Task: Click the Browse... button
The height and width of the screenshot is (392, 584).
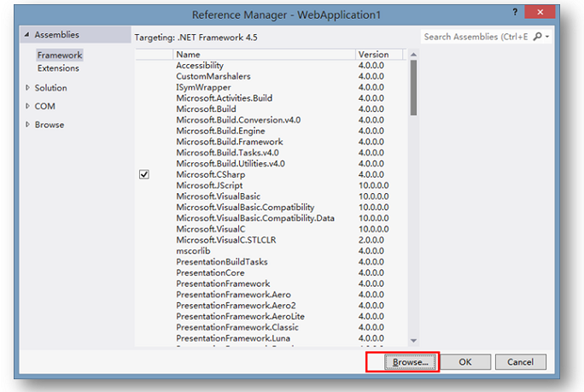Action: coord(410,362)
